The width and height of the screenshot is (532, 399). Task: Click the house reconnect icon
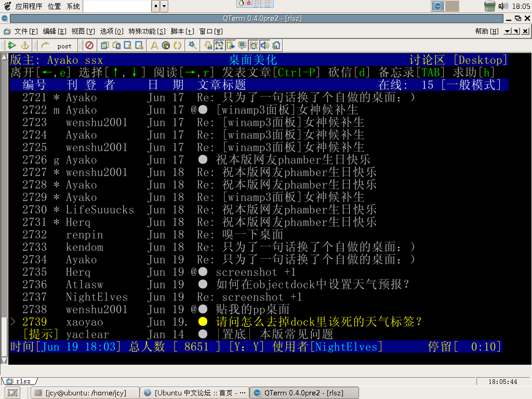pos(276,45)
